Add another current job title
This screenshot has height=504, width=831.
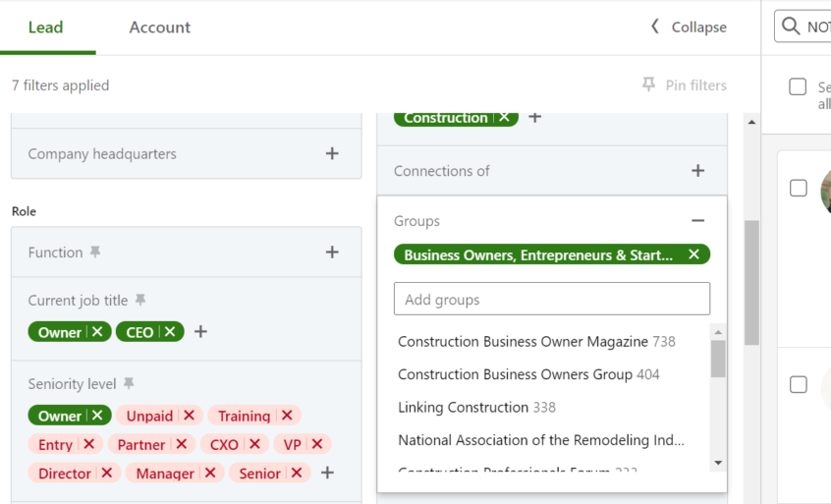click(200, 332)
